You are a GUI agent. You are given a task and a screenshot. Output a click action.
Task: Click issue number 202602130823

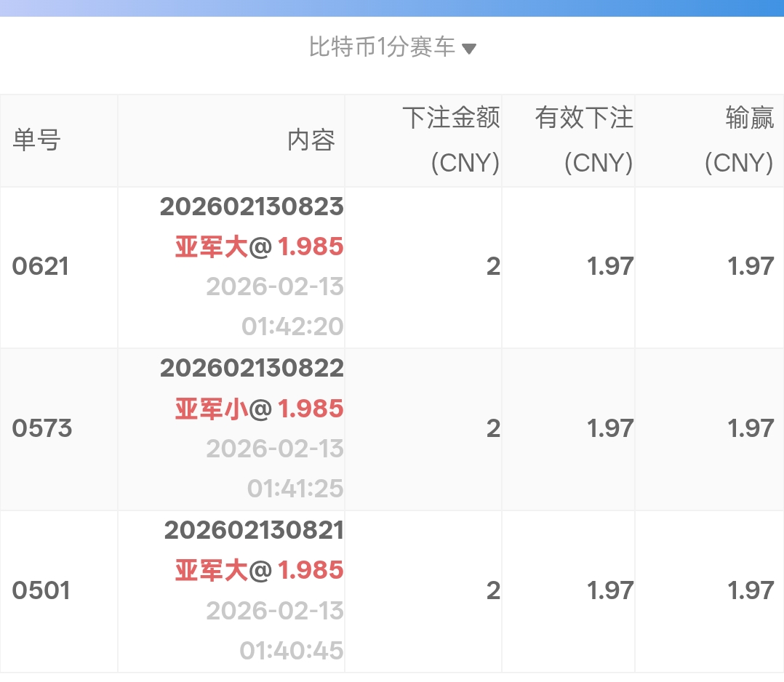tap(252, 207)
